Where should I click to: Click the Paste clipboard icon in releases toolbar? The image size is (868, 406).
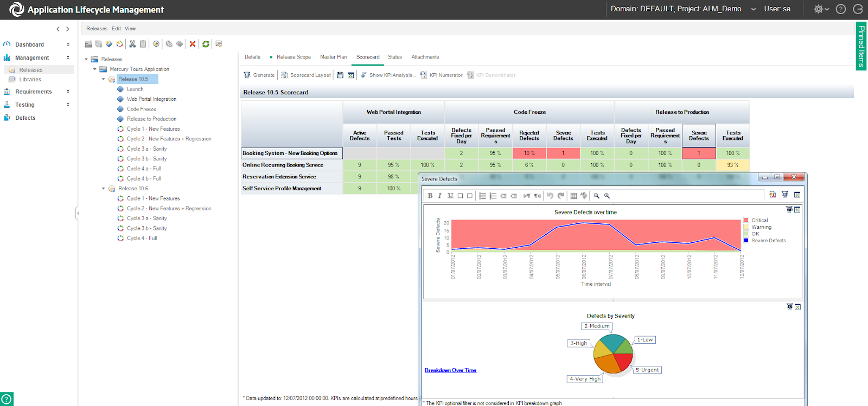click(x=143, y=44)
